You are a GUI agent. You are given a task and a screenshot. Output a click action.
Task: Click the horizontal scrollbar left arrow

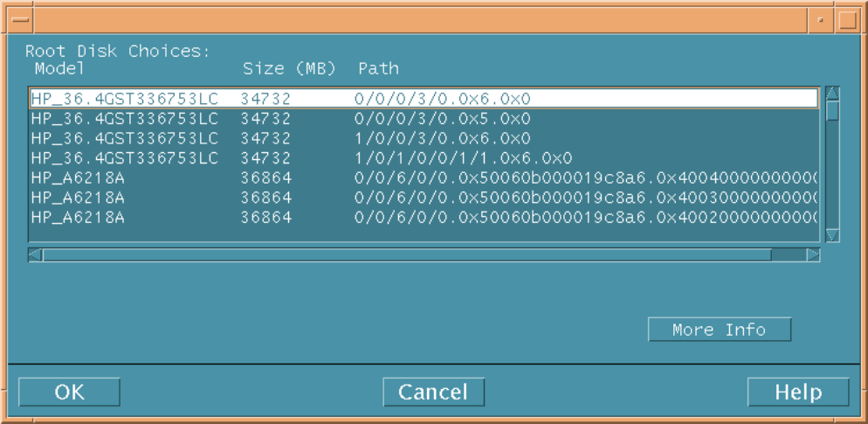36,255
